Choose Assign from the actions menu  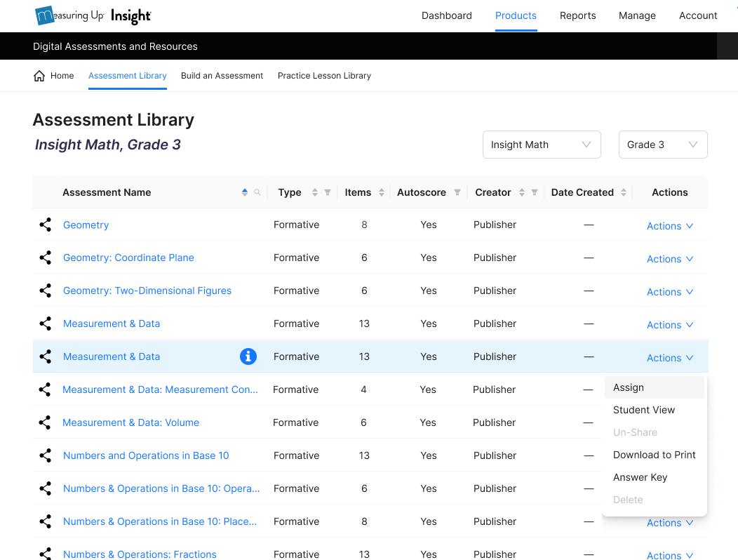point(655,387)
